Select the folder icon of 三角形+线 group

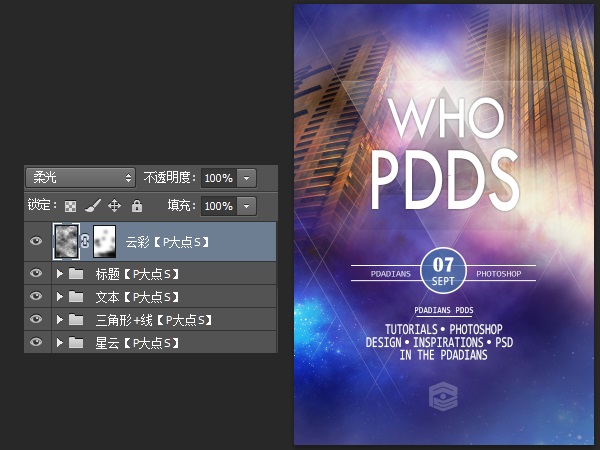(x=76, y=320)
